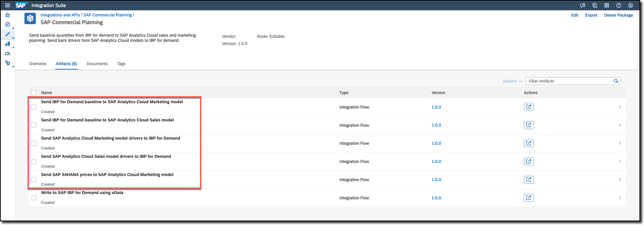Open the Home sidebar icon

[7, 15]
